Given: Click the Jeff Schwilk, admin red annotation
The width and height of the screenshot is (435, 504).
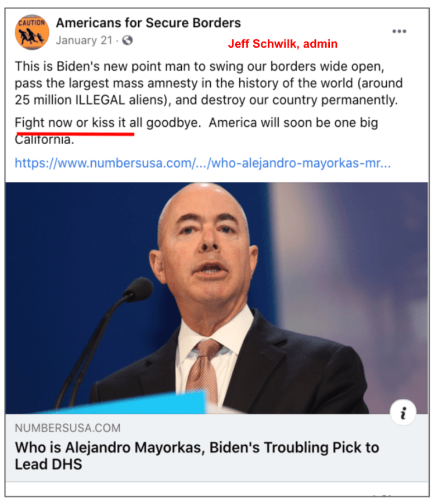Looking at the screenshot, I should click(282, 44).
